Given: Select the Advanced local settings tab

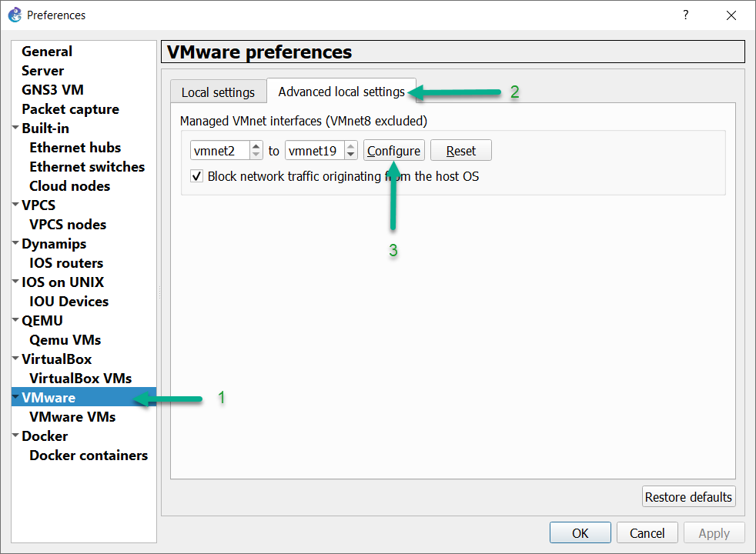Looking at the screenshot, I should tap(341, 91).
